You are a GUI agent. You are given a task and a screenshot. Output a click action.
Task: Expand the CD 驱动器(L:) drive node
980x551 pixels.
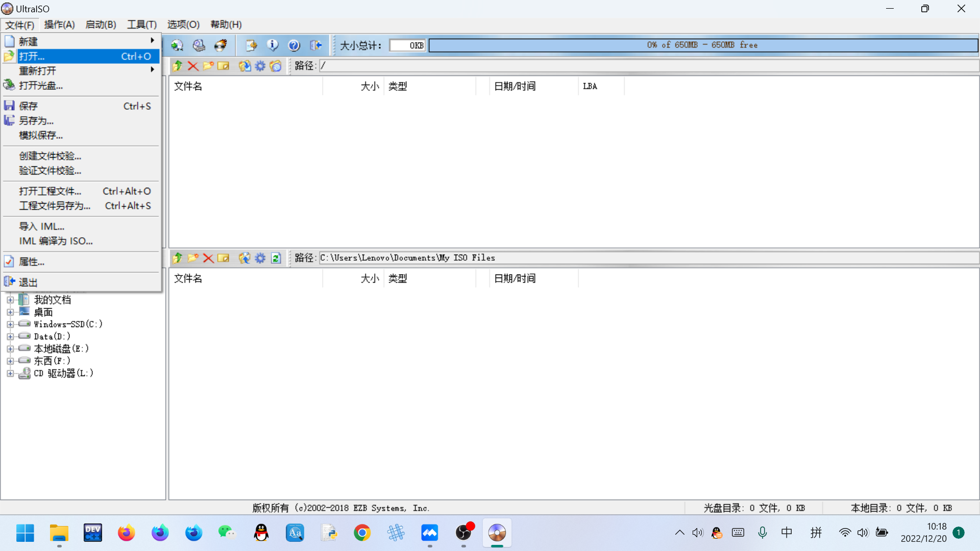(x=10, y=373)
